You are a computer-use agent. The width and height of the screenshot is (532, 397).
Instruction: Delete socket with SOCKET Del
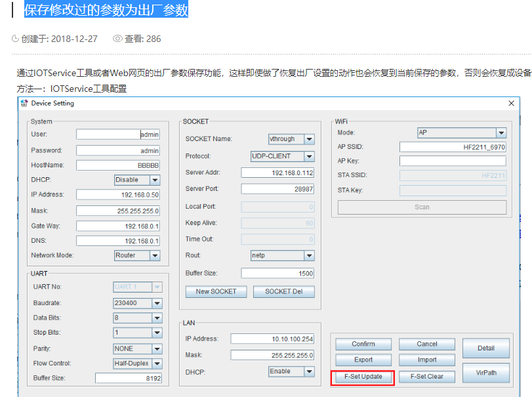283,291
